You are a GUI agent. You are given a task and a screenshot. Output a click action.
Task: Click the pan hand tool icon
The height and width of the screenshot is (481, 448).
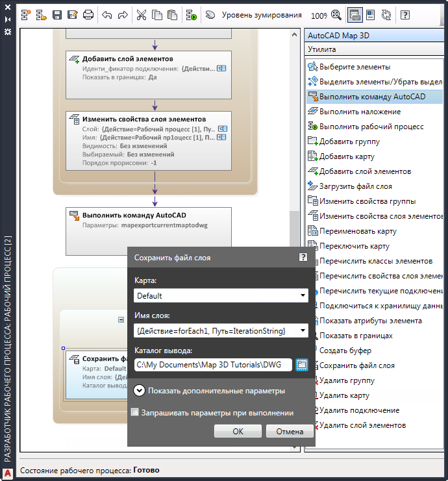pyautogui.click(x=210, y=15)
